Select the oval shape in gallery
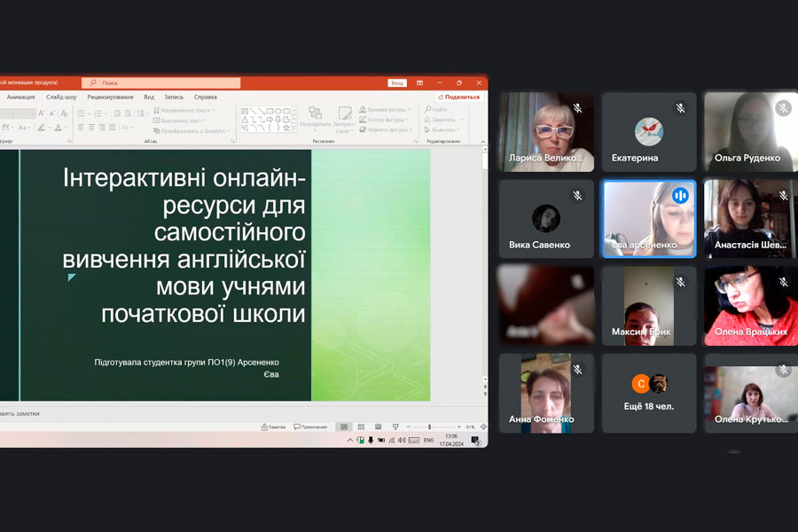The width and height of the screenshot is (798, 532). point(278,111)
